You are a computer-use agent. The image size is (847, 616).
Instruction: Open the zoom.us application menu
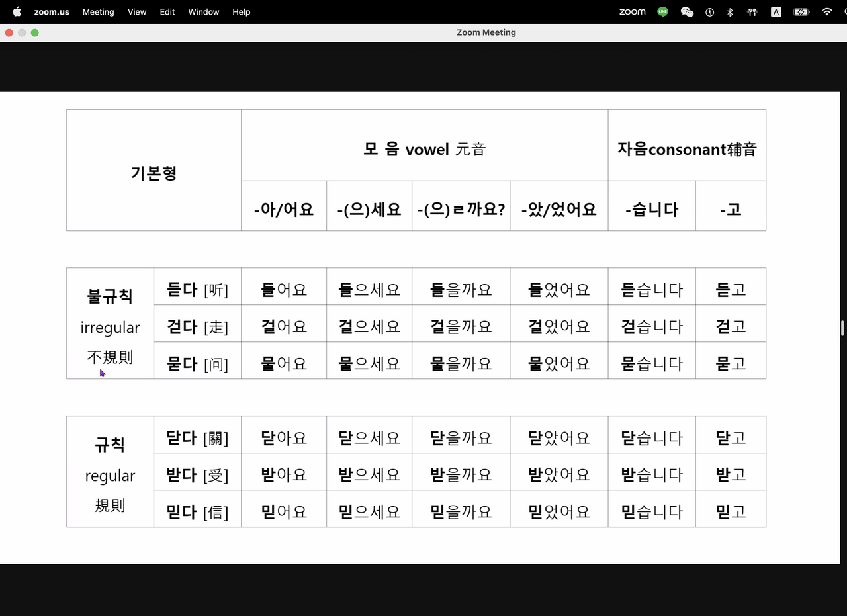pyautogui.click(x=52, y=12)
